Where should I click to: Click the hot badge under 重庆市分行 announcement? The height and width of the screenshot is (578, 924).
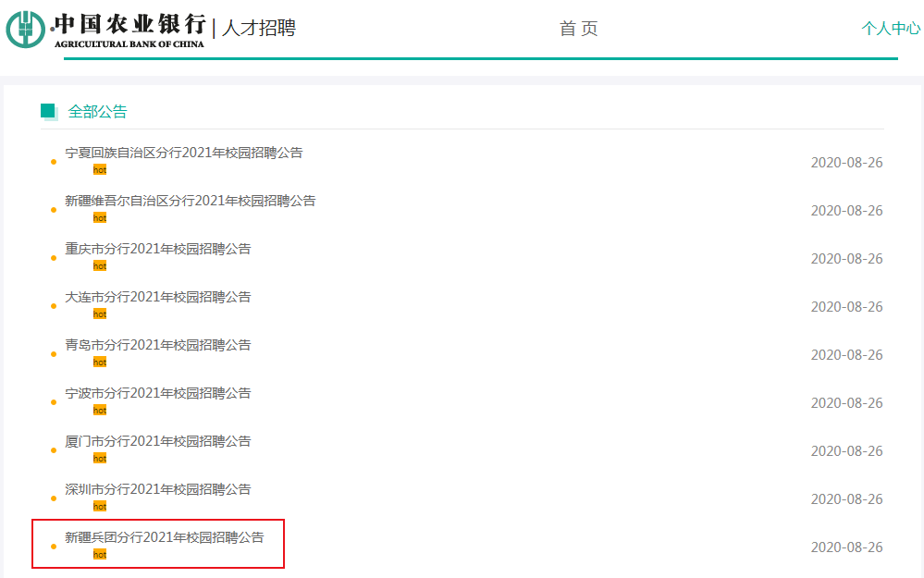(100, 266)
